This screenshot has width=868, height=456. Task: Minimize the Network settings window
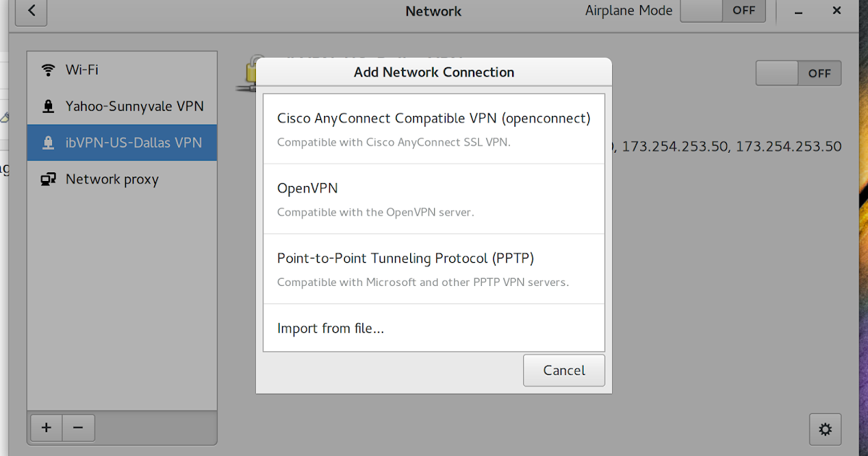click(799, 11)
